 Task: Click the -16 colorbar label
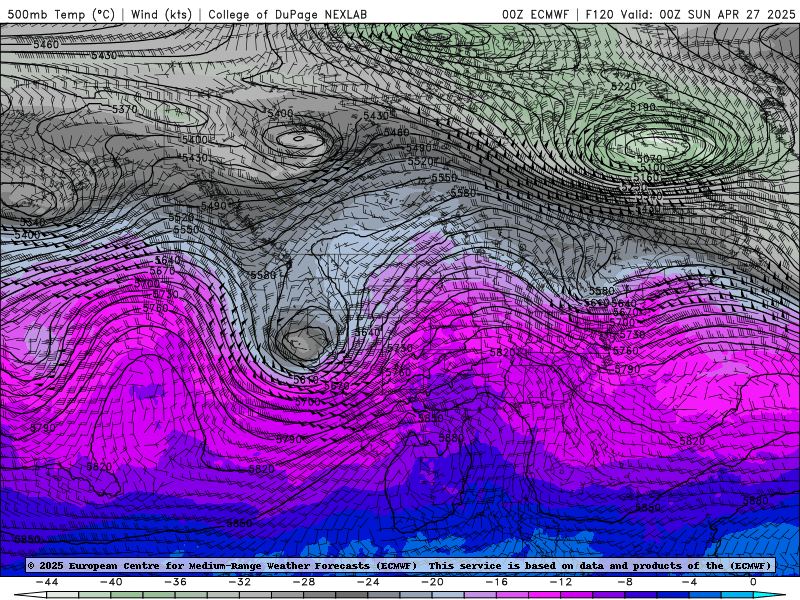coord(497,582)
